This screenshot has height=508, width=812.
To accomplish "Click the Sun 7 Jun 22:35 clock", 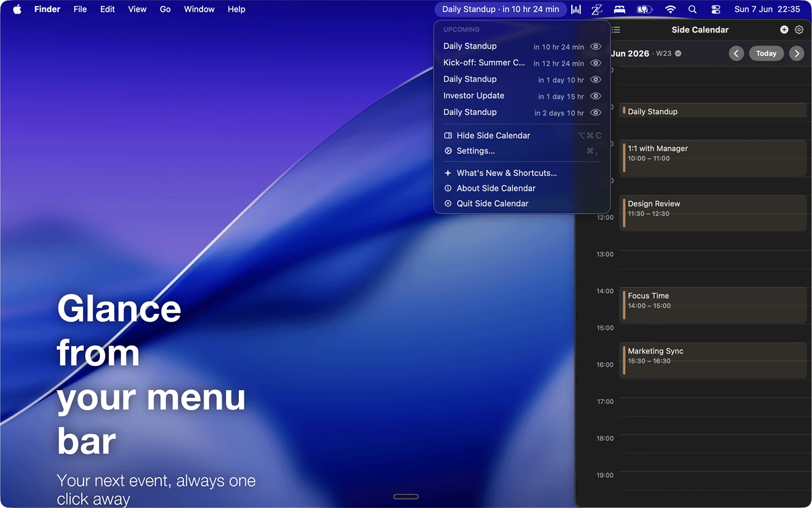I will click(767, 9).
